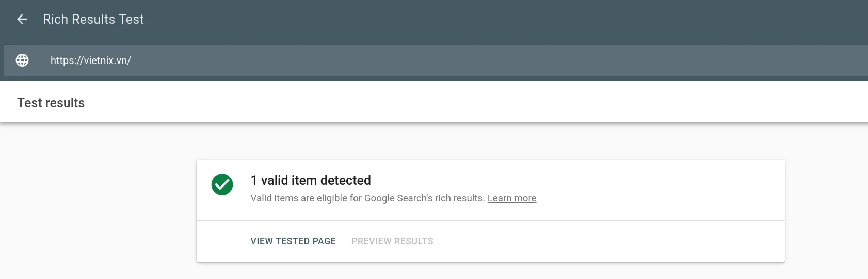868x279 pixels.
Task: Click the PREVIEW RESULTS button
Action: pos(392,241)
